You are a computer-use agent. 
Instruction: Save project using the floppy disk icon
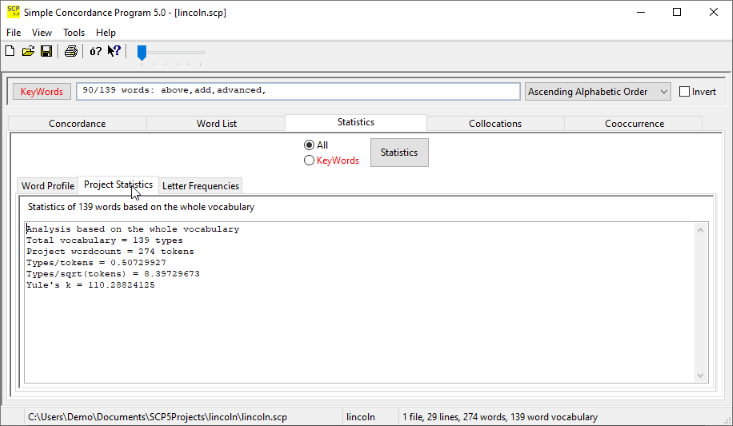tap(46, 52)
